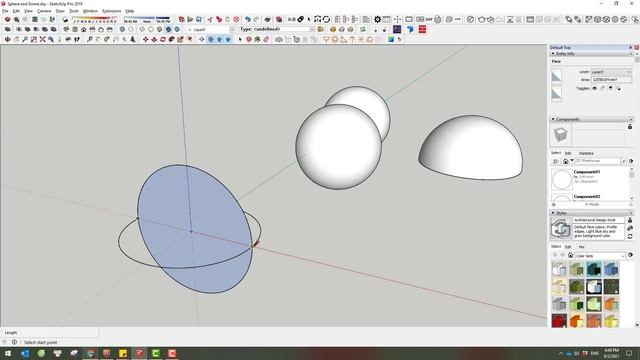The height and width of the screenshot is (360, 640).
Task: Click the gradient color square toolbar icon
Action: [x=391, y=39]
